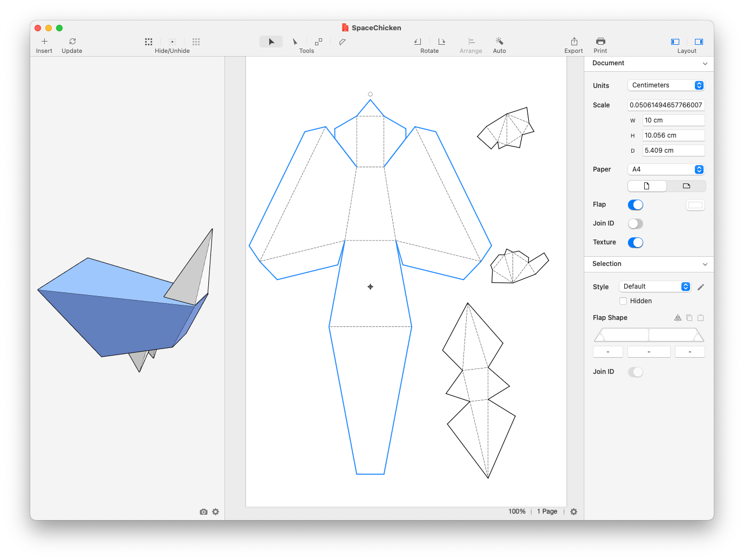744x560 pixels.
Task: Click the Update refresh icon
Action: (72, 42)
